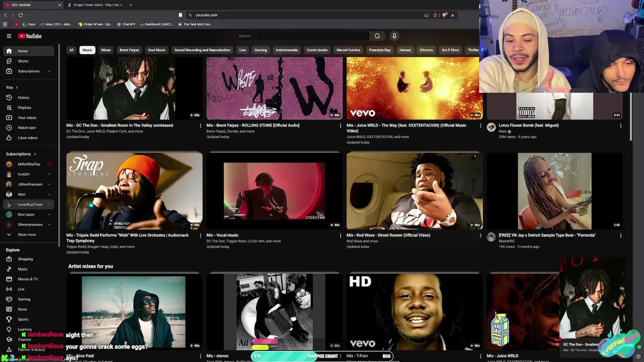This screenshot has height=362, width=644.
Task: Open Gaming under Explore
Action: pos(29,299)
